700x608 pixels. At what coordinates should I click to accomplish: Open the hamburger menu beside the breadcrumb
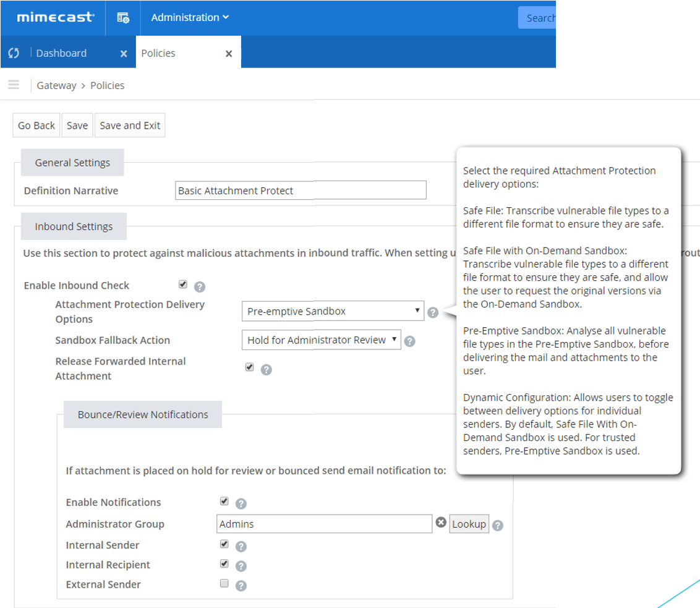point(14,85)
